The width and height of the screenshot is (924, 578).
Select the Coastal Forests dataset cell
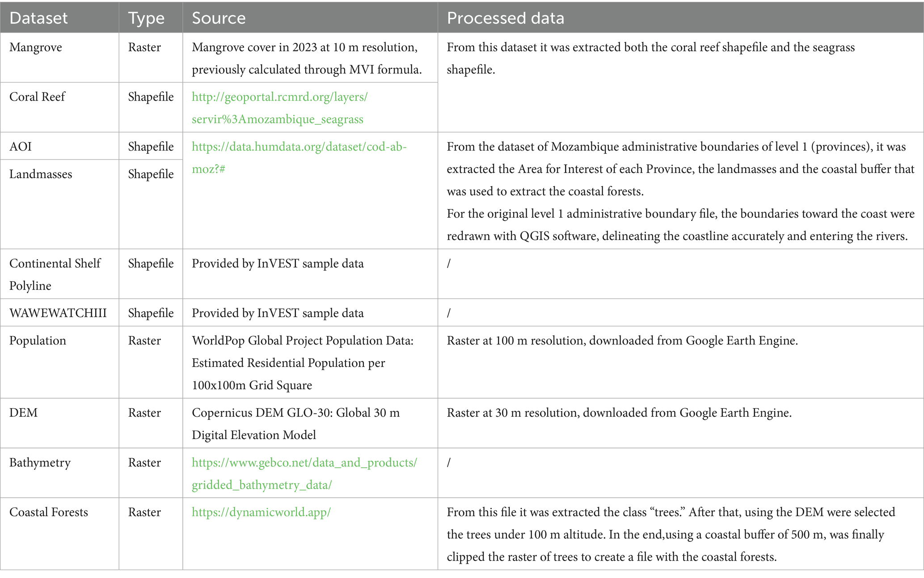pos(49,512)
